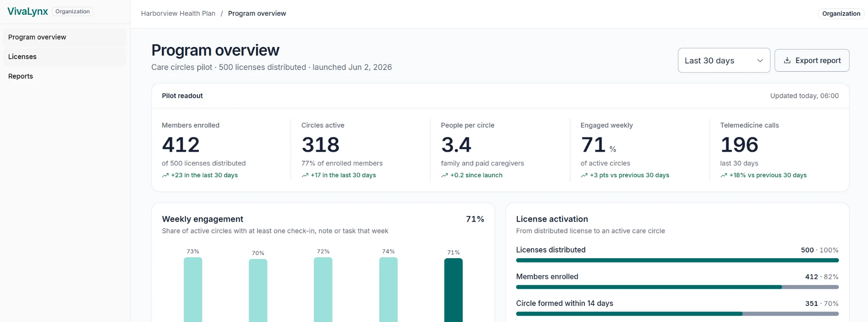The image size is (868, 322).
Task: Click 'From distributed license to an active care circle'
Action: coord(590,231)
